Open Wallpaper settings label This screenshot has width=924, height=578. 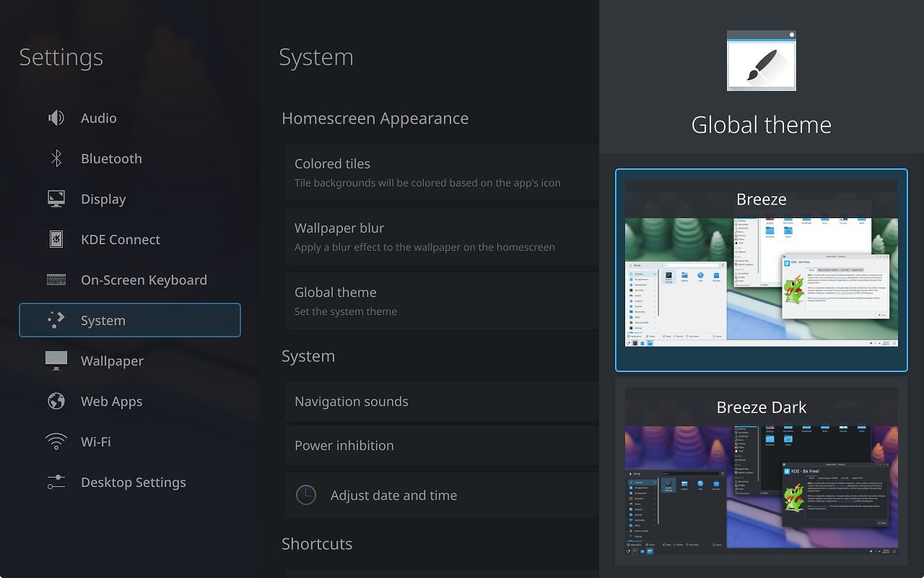click(112, 361)
